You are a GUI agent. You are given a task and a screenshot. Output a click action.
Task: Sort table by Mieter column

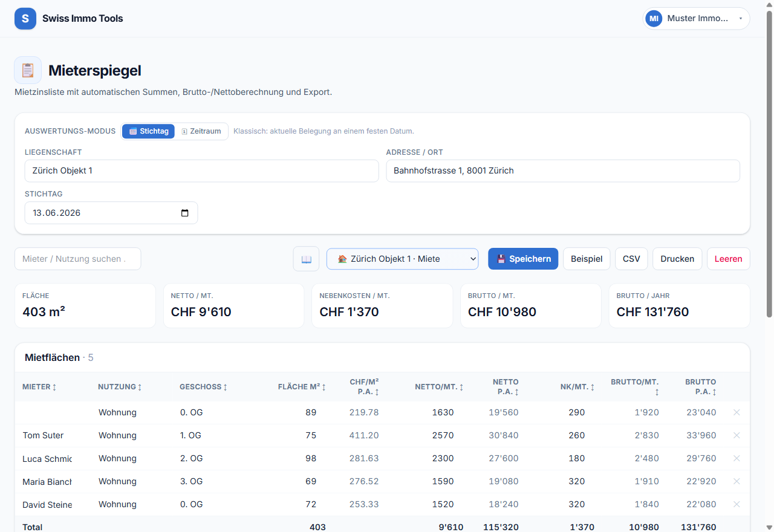coord(39,387)
